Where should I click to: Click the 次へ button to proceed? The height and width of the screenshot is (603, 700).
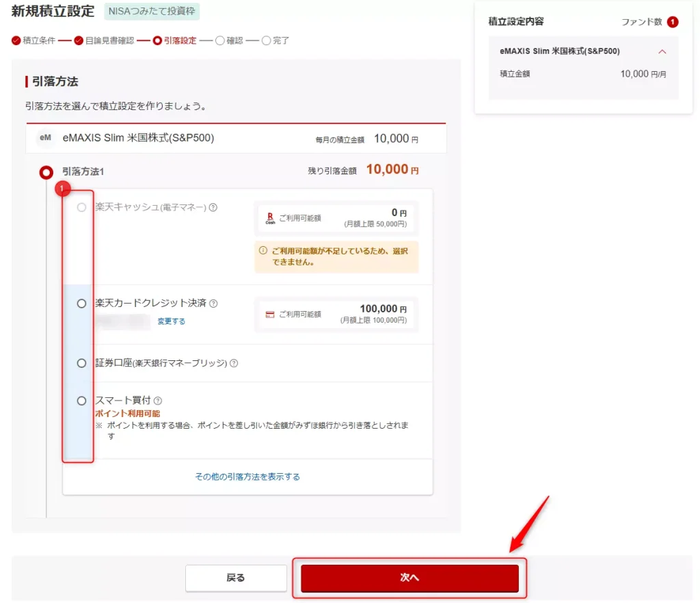pyautogui.click(x=409, y=578)
